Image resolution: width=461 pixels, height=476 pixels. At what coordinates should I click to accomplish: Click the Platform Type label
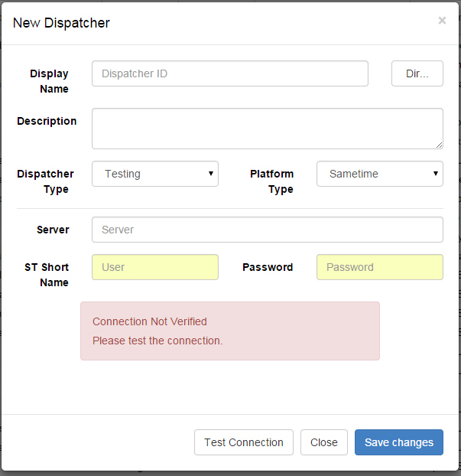coord(271,181)
